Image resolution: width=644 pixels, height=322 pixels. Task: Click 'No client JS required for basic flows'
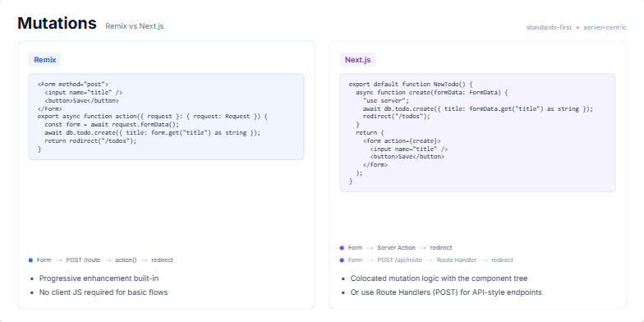tap(103, 292)
